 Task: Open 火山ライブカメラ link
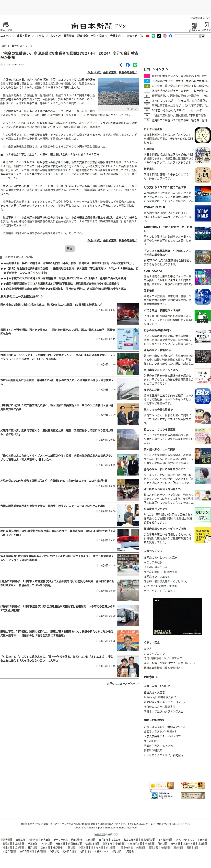pos(154,653)
